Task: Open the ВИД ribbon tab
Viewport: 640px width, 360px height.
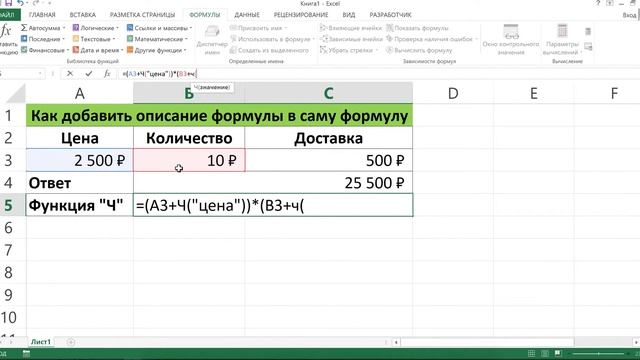Action: point(349,15)
